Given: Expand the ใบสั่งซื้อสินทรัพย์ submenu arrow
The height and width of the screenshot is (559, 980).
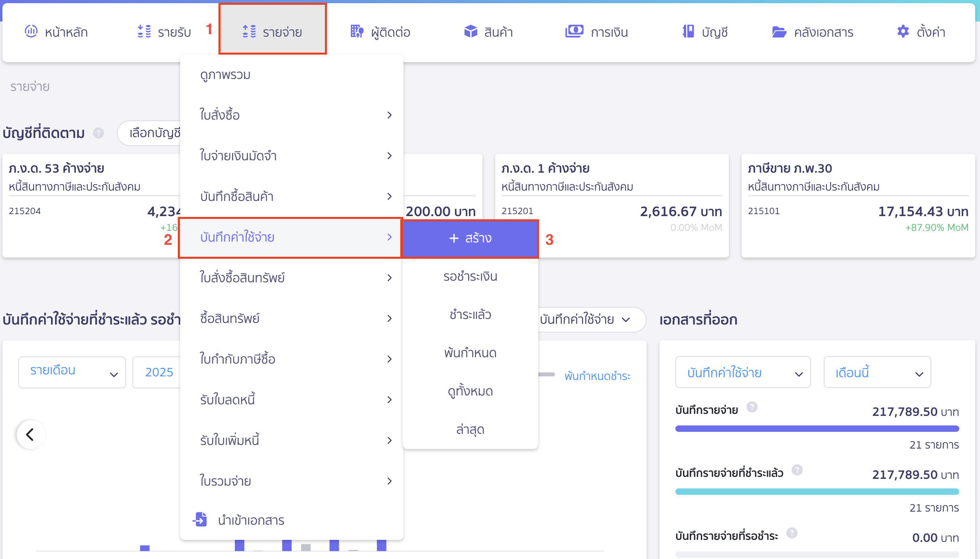Looking at the screenshot, I should point(390,278).
